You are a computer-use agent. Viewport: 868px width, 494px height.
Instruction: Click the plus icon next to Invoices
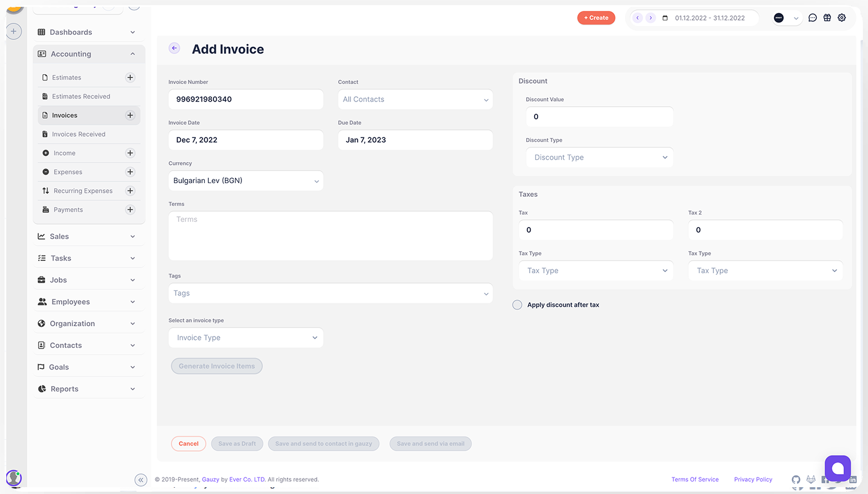tap(130, 115)
